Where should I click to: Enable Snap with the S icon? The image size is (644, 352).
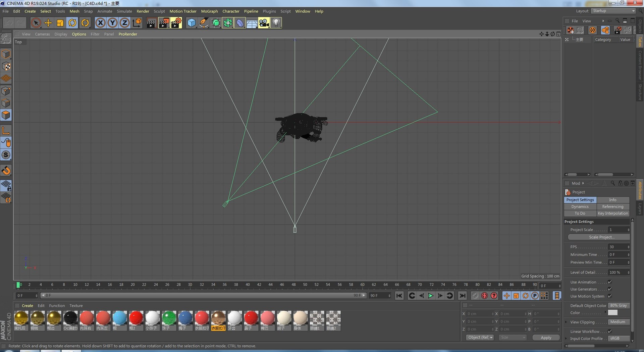[x=6, y=155]
